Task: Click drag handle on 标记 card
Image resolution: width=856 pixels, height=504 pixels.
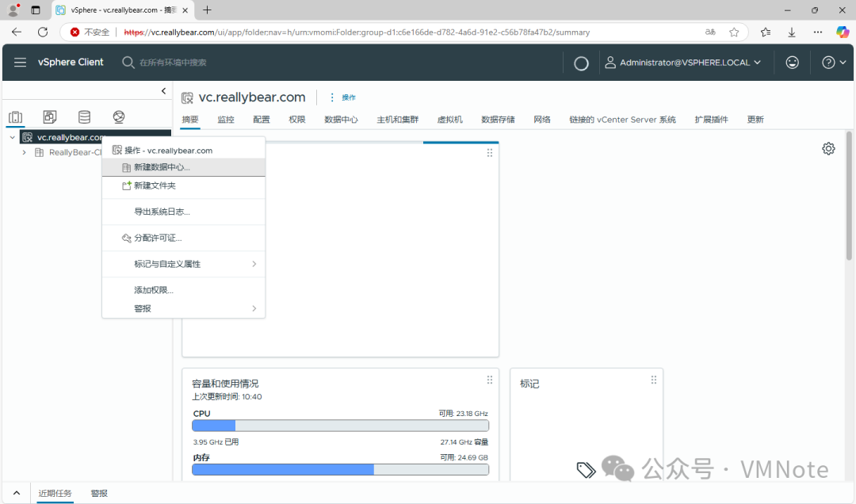Action: [x=653, y=380]
